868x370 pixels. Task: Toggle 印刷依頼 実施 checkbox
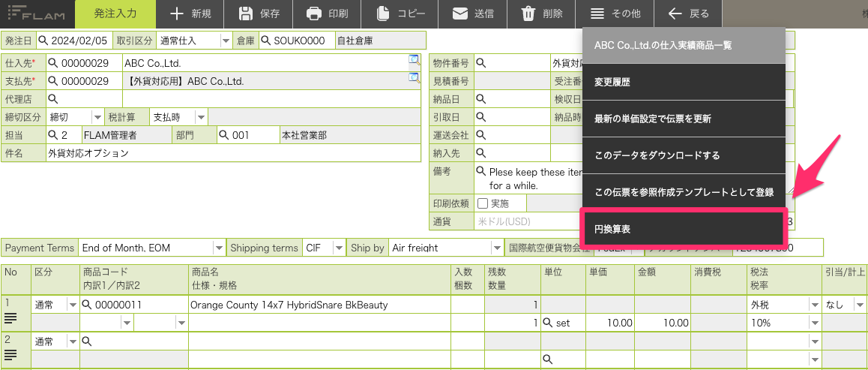click(483, 203)
